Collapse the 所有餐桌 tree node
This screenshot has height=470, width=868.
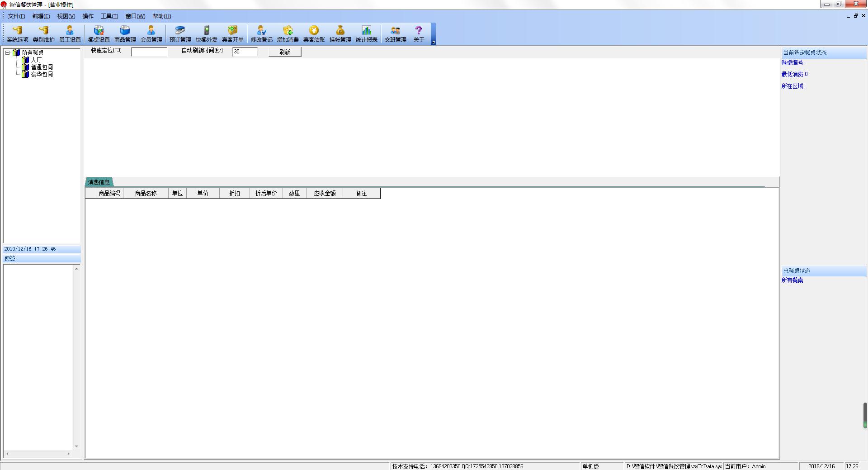click(x=7, y=52)
